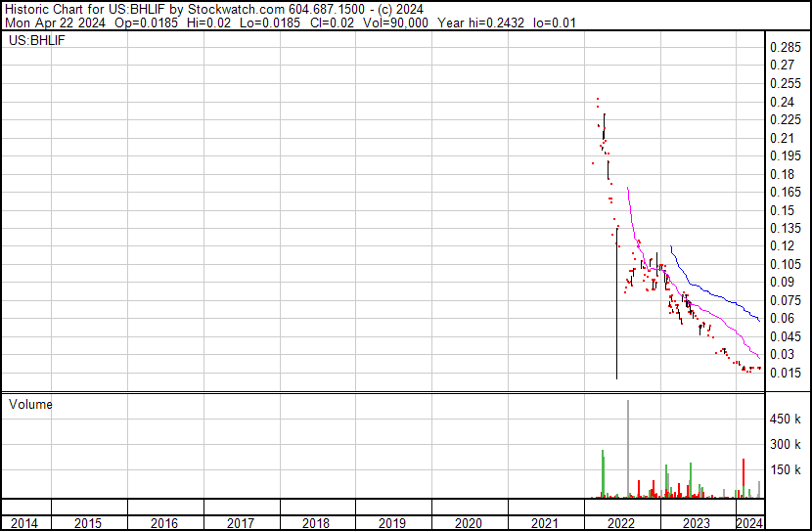Viewport: 812px width, 531px height.
Task: Click the Volume panel label
Action: [30, 404]
